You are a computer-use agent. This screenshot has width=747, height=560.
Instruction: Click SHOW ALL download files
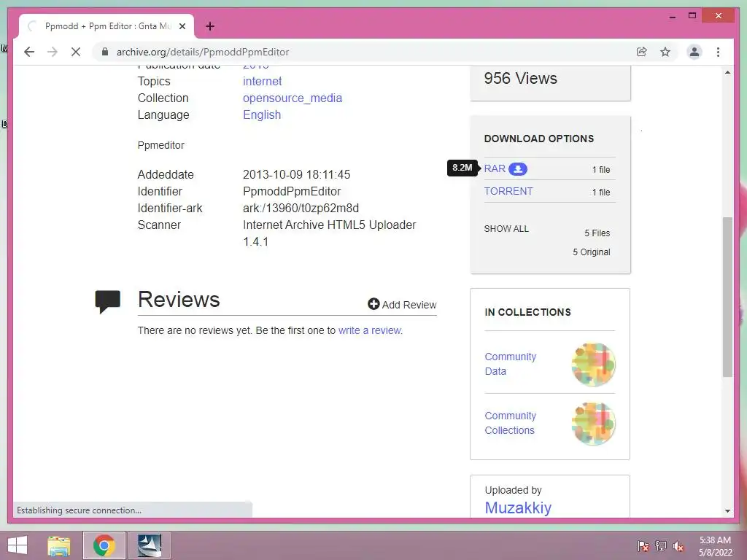pos(506,228)
